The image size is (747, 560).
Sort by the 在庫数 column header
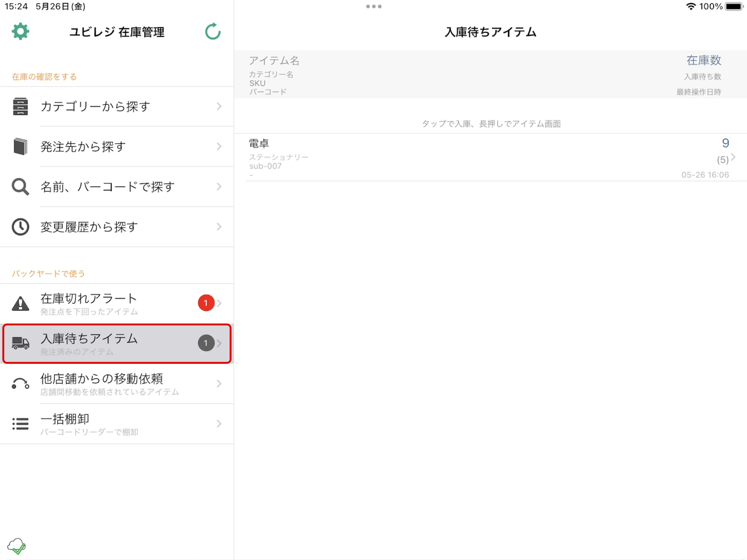pos(703,60)
